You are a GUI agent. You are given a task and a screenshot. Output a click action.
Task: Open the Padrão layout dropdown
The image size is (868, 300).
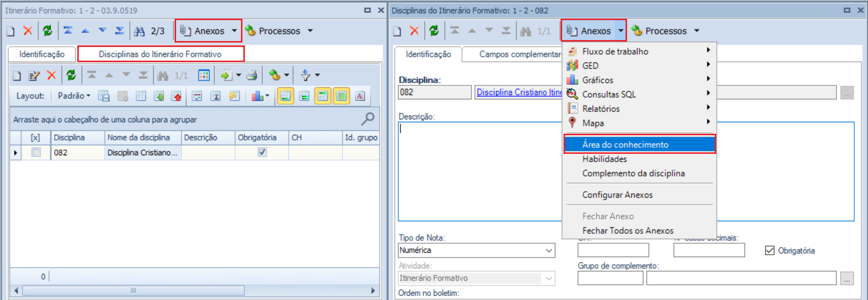73,96
